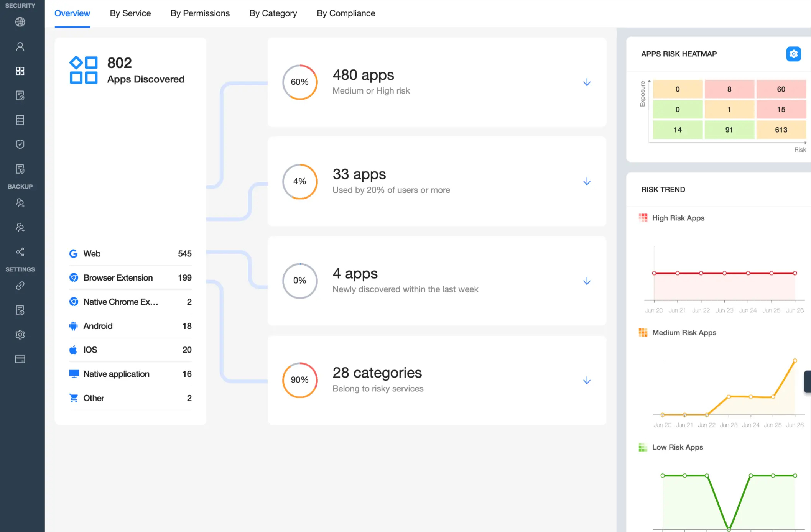
Task: Click the share nodes sidebar icon
Action: 20,252
